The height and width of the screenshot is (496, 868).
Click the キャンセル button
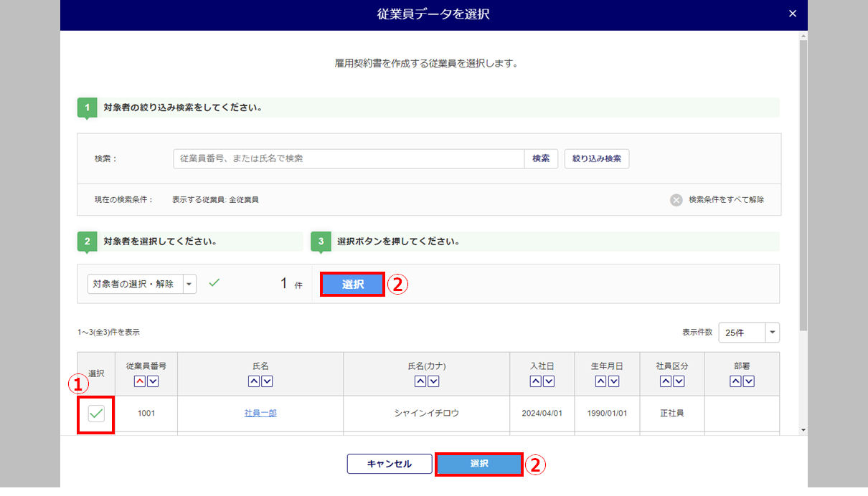(x=390, y=464)
